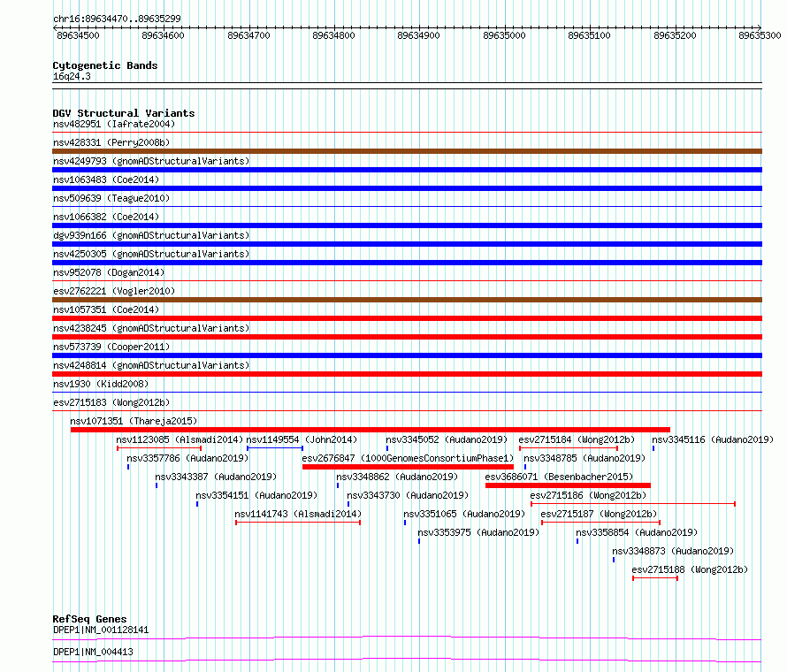Click the Cytogenetic Bands track heading
The height and width of the screenshot is (672, 787).
105,65
